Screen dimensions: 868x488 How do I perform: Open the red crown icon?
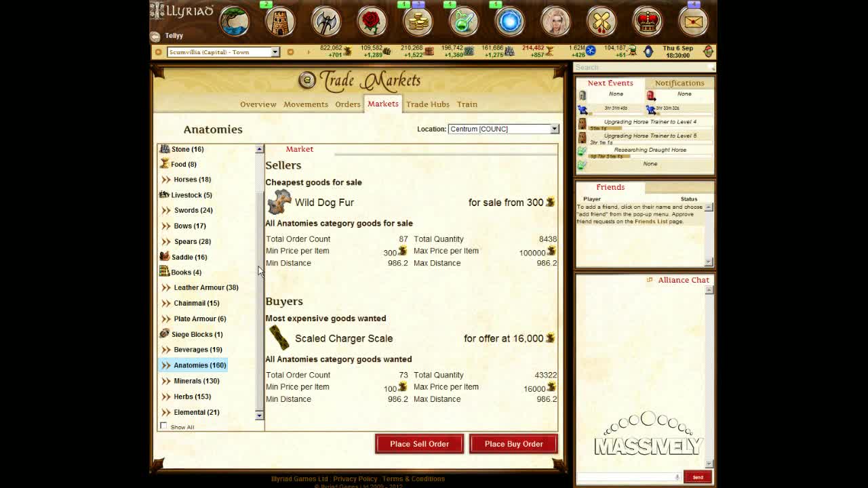coord(647,22)
